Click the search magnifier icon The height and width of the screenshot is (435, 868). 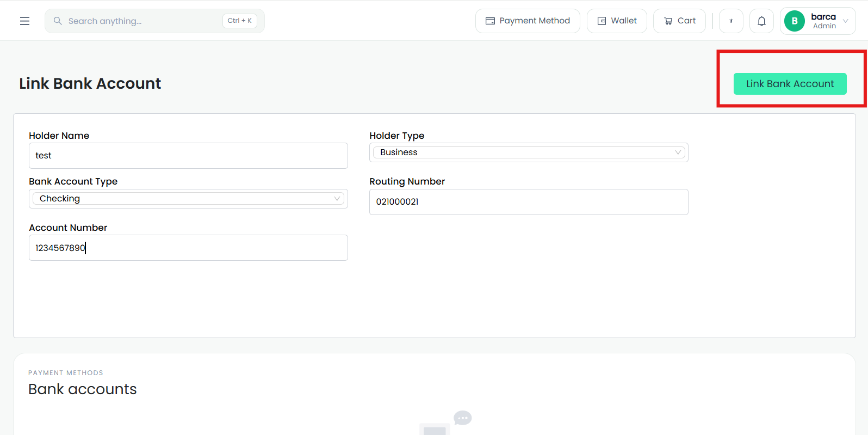pyautogui.click(x=58, y=21)
